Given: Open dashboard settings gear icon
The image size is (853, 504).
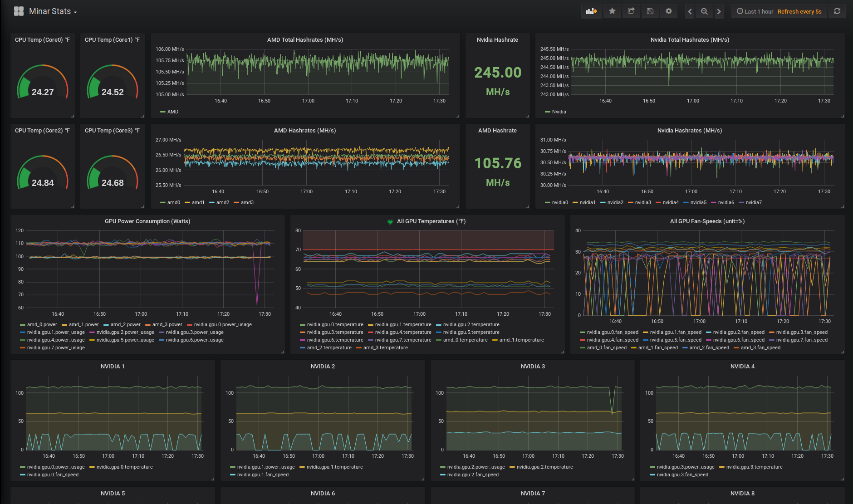Looking at the screenshot, I should tap(669, 11).
